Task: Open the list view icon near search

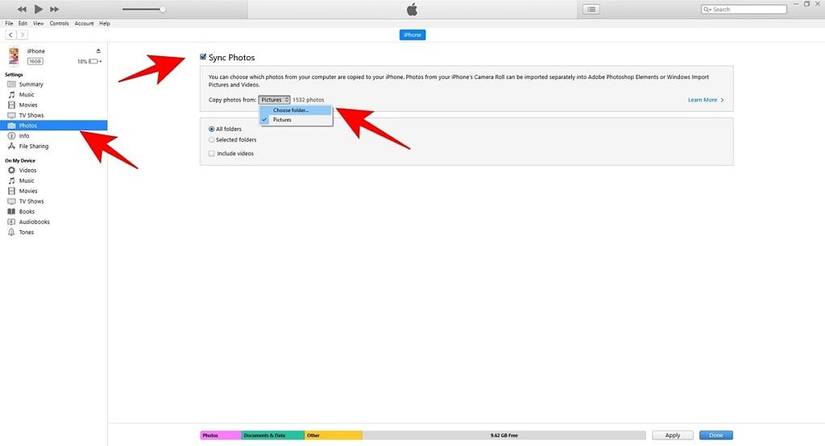Action: (x=591, y=9)
